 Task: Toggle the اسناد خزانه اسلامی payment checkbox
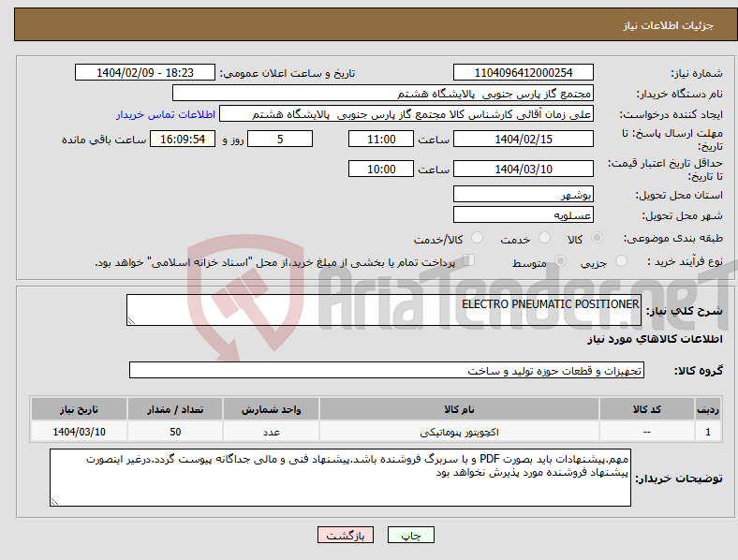pyautogui.click(x=469, y=260)
